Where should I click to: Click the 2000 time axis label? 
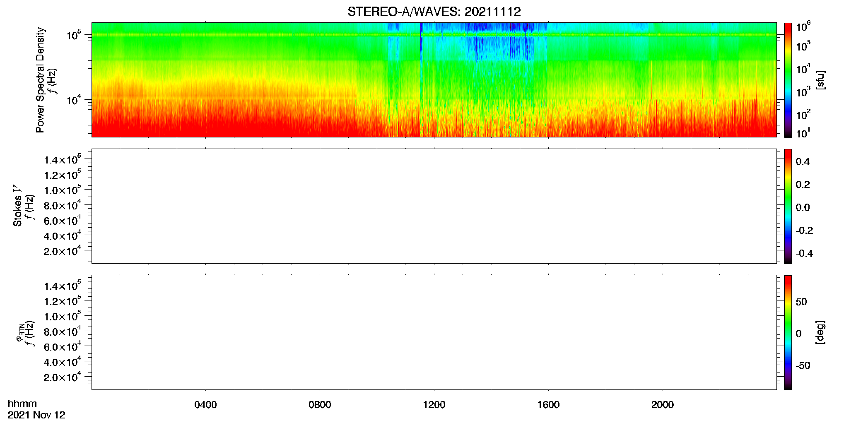pyautogui.click(x=662, y=405)
